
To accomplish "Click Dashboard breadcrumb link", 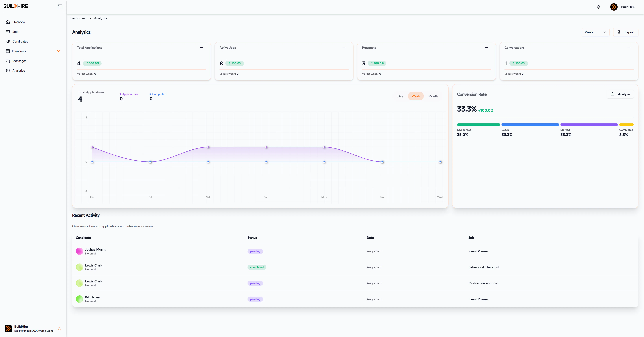I will (78, 18).
